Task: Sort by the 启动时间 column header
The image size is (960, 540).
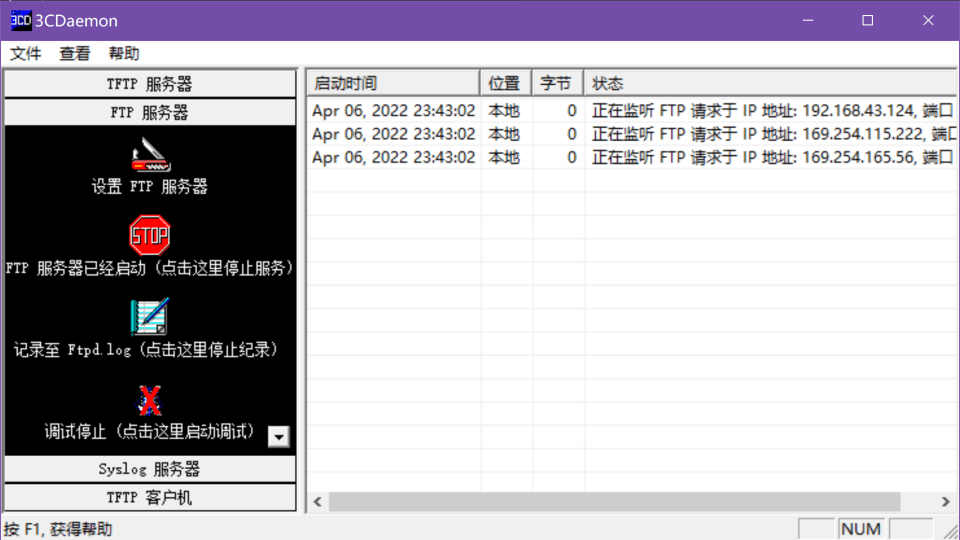Action: (393, 83)
